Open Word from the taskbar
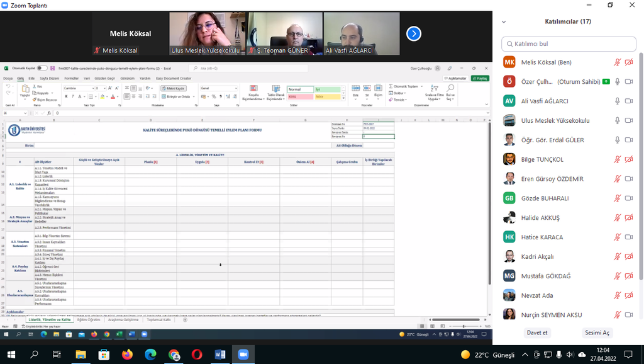Viewport: 644px width, 364px height. [220, 355]
